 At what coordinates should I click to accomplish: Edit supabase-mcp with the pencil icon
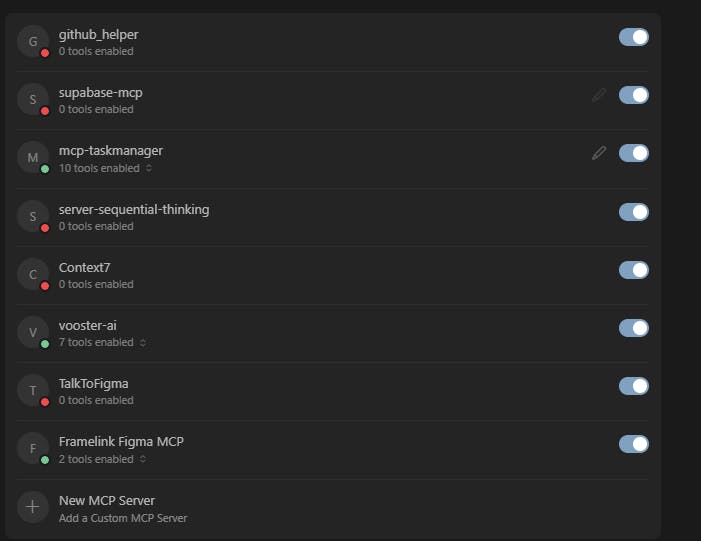click(599, 95)
